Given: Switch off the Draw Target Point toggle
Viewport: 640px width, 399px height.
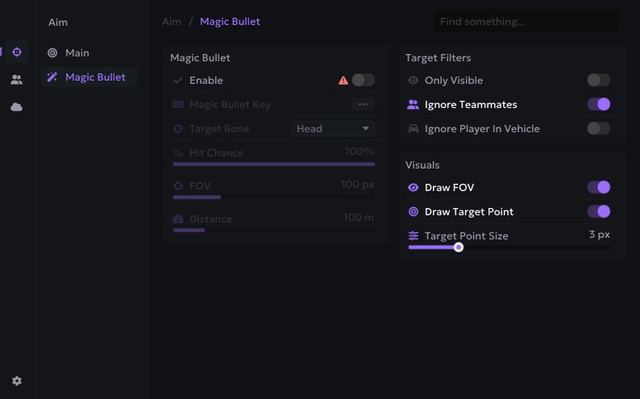Looking at the screenshot, I should coord(599,211).
